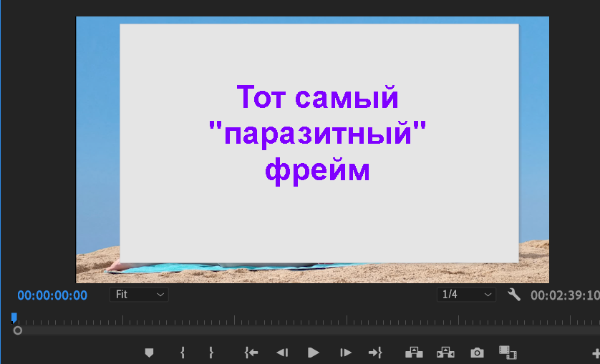Jump to the In point
The height and width of the screenshot is (364, 600).
[x=251, y=353]
